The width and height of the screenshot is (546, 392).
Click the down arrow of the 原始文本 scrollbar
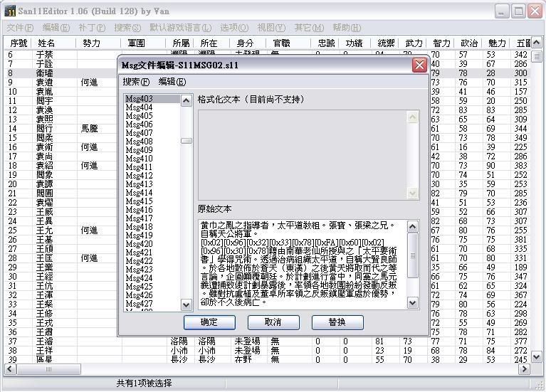(413, 302)
